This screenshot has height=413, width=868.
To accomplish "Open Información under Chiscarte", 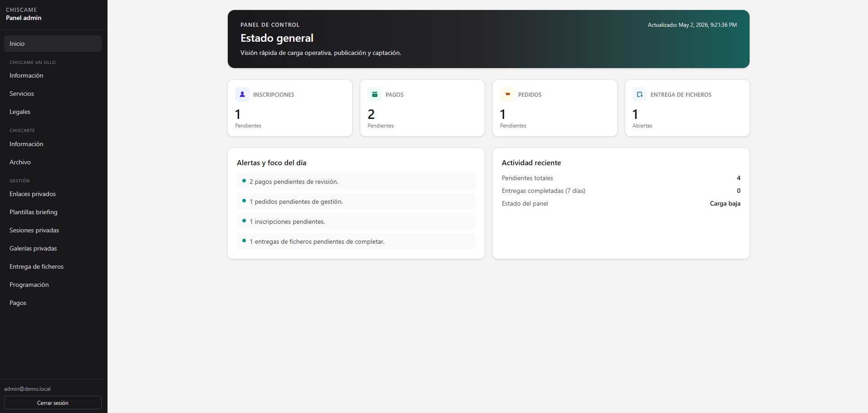I will (x=53, y=144).
